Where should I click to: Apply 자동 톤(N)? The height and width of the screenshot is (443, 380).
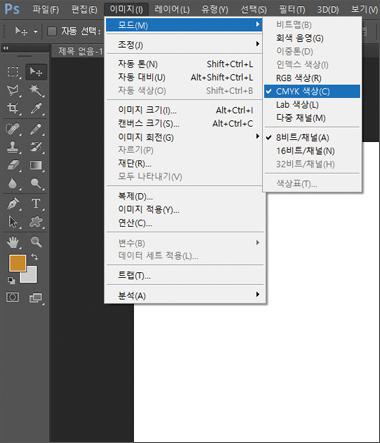184,64
